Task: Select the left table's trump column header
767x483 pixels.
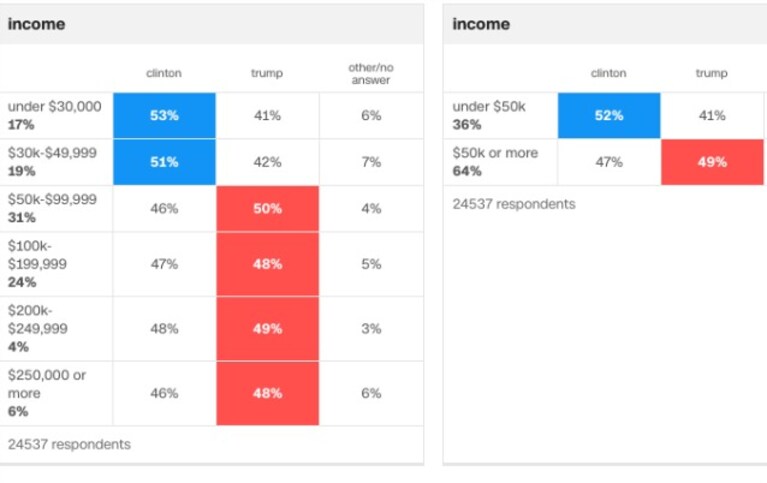Action: point(267,73)
